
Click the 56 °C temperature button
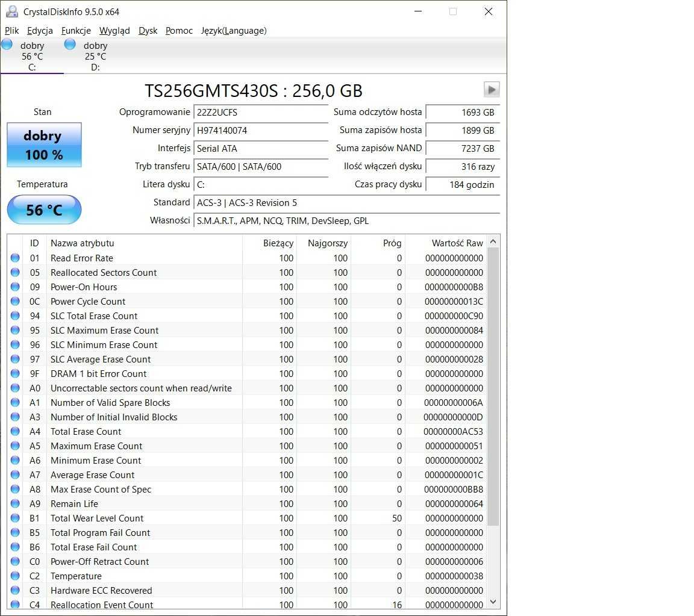(x=44, y=210)
